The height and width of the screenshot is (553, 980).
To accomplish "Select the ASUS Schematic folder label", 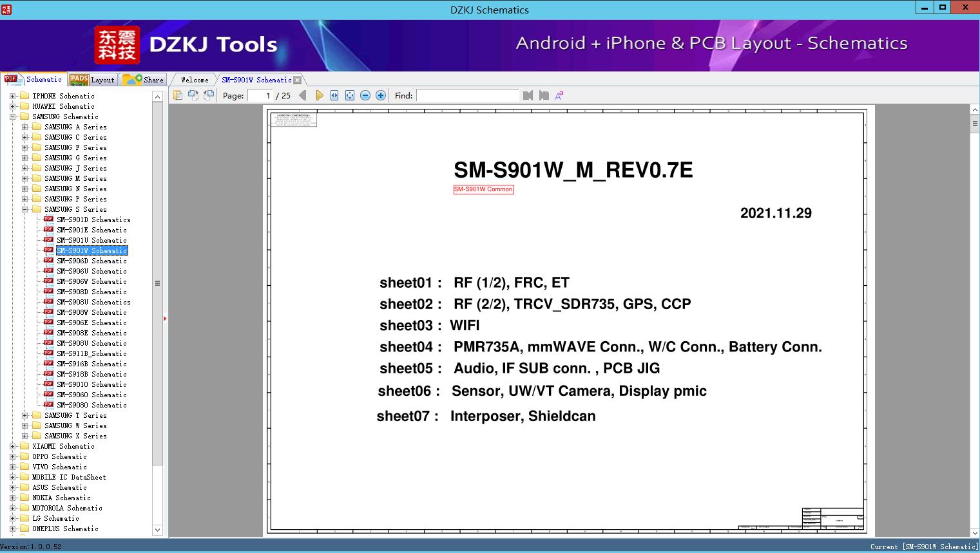I will (x=59, y=487).
